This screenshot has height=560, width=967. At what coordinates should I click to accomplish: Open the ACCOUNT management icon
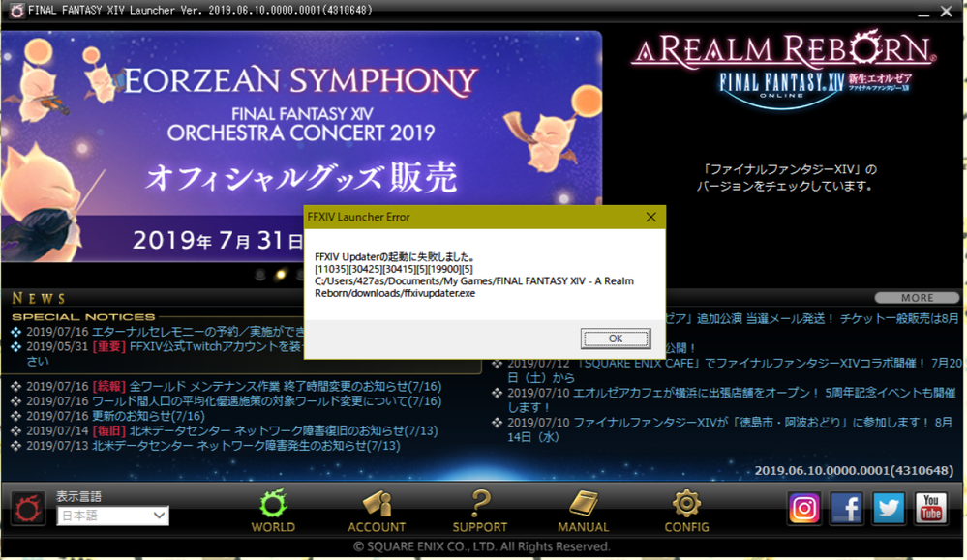(x=377, y=511)
